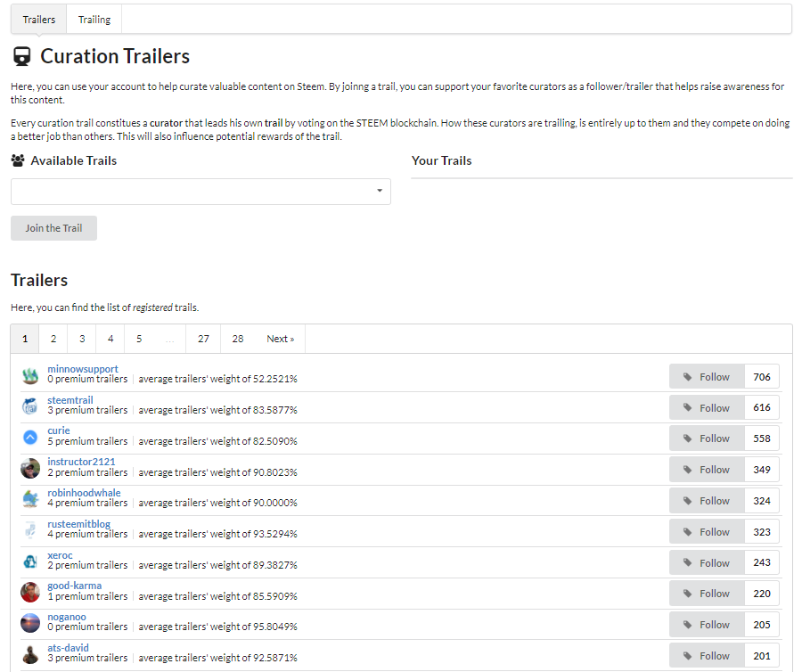Select page 1 in the pagination
This screenshot has width=802, height=672.
pos(25,339)
